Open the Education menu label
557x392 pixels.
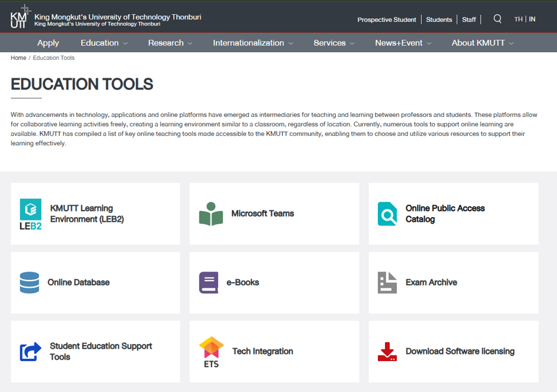pyautogui.click(x=100, y=43)
